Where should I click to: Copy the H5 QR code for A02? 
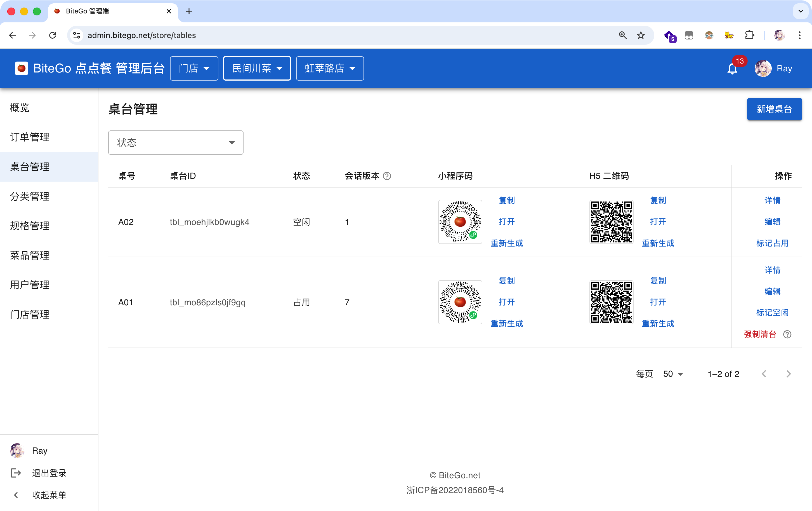click(x=658, y=200)
